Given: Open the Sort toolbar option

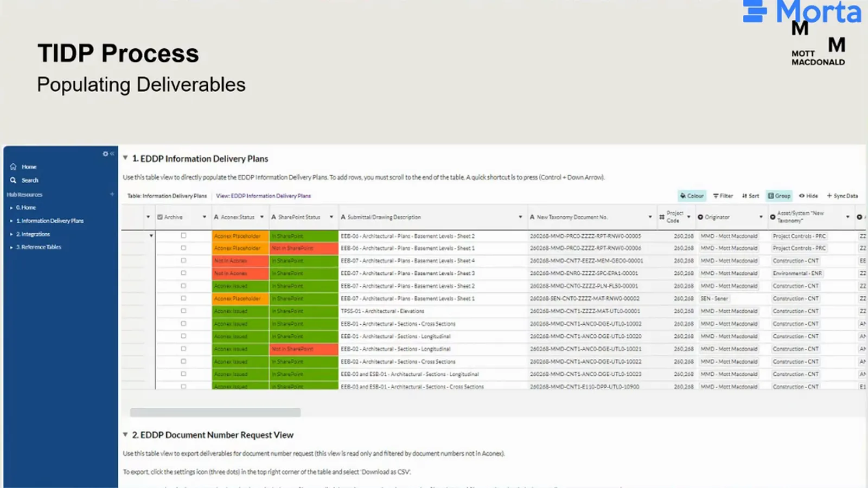Looking at the screenshot, I should point(751,196).
